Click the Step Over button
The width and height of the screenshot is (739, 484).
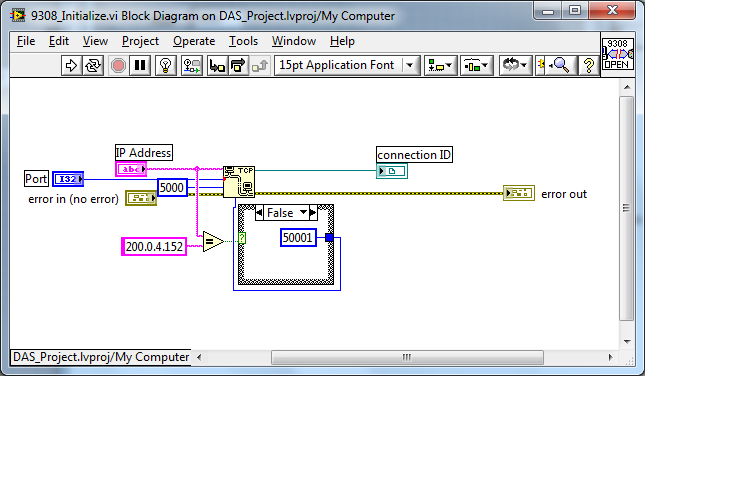238,65
